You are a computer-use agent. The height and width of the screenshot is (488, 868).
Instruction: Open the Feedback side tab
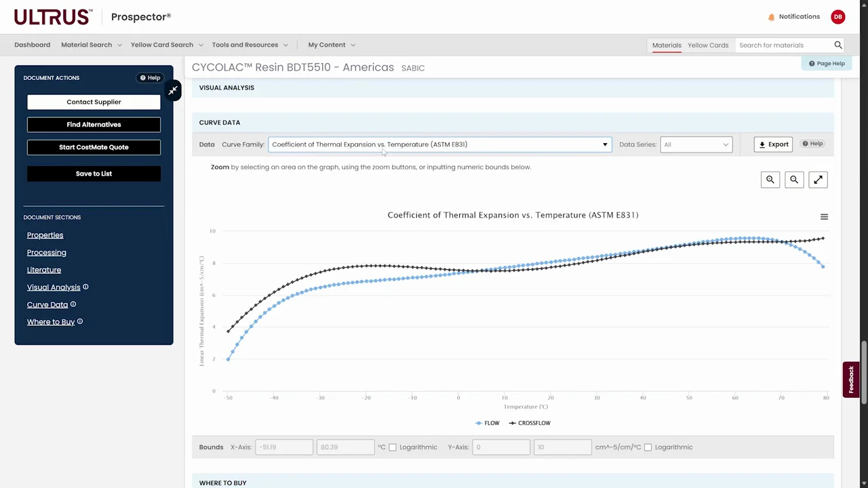(x=851, y=380)
